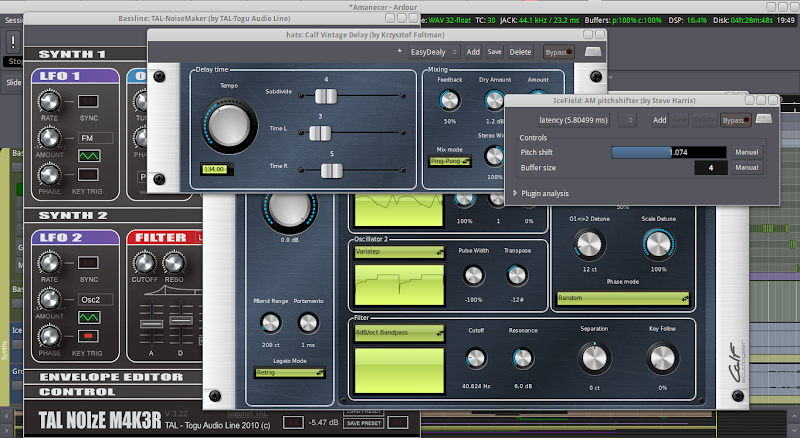Screen dimensions: 800x438
Task: Toggle the LFO 2 Sync switch
Action: click(88, 263)
